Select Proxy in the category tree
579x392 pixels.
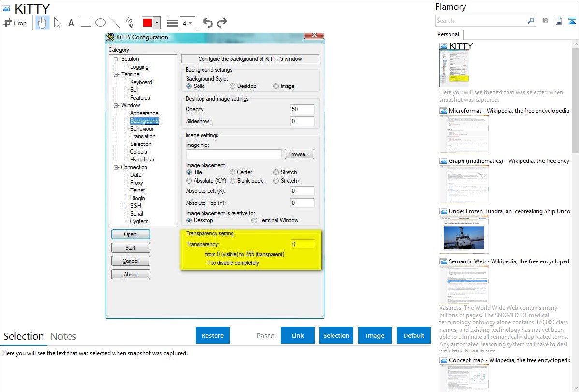[136, 183]
